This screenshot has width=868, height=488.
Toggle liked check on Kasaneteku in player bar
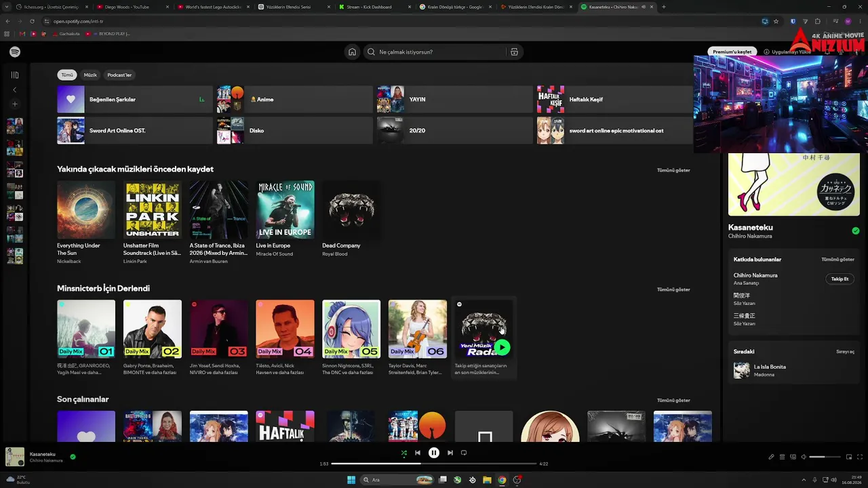73,457
